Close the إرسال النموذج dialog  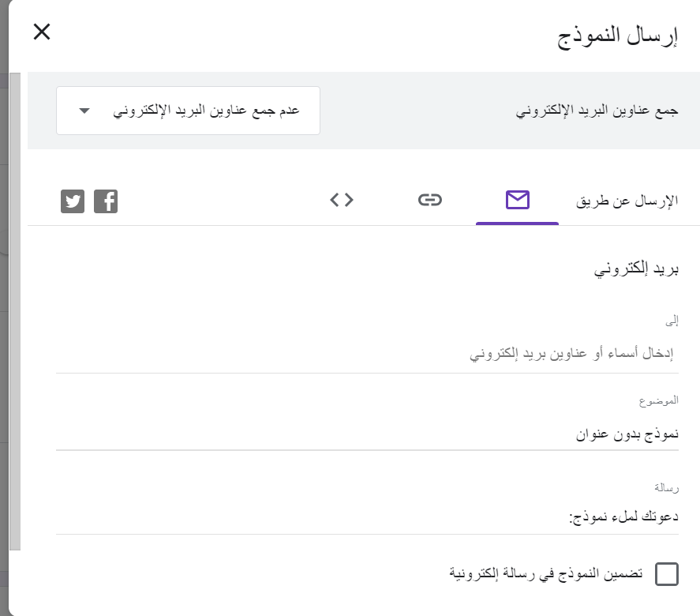tap(42, 32)
